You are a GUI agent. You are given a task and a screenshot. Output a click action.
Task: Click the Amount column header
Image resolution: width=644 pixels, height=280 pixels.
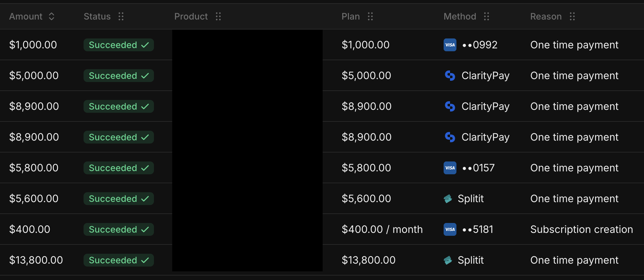point(26,16)
